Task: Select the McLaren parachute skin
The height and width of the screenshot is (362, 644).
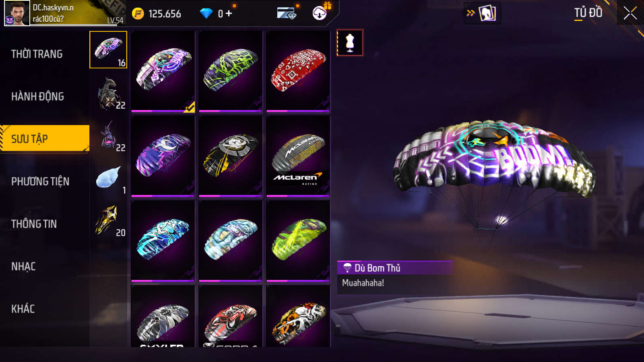Action: point(298,157)
